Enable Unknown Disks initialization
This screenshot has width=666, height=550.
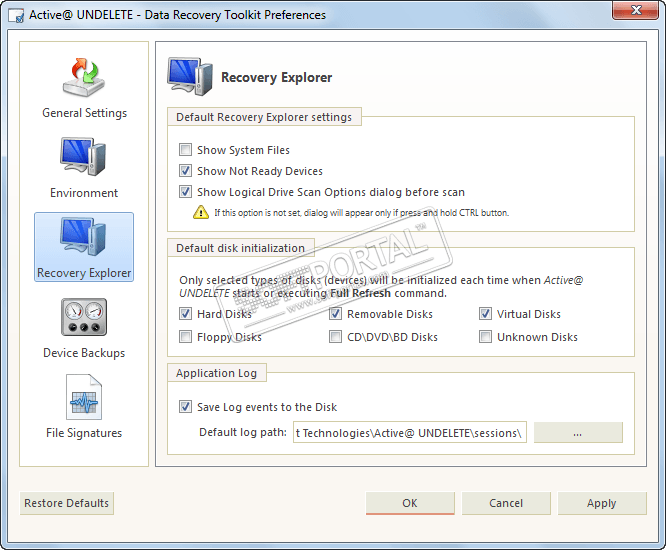485,337
